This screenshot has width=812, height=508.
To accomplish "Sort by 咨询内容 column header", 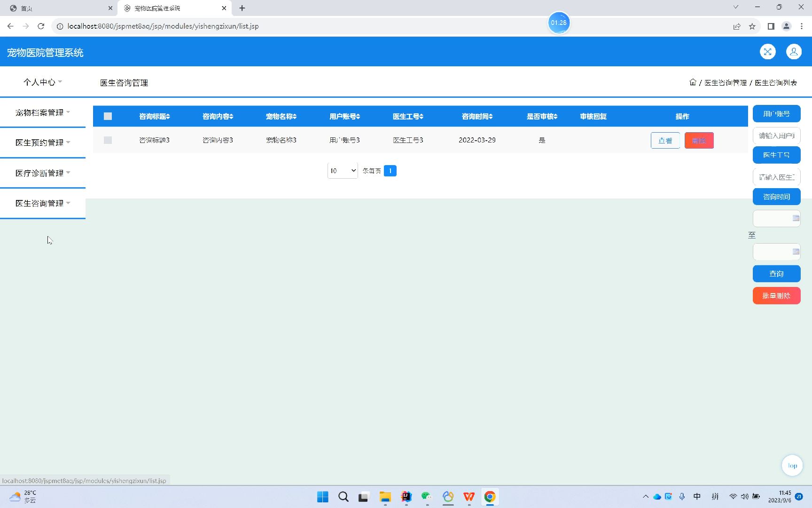I will click(x=218, y=116).
